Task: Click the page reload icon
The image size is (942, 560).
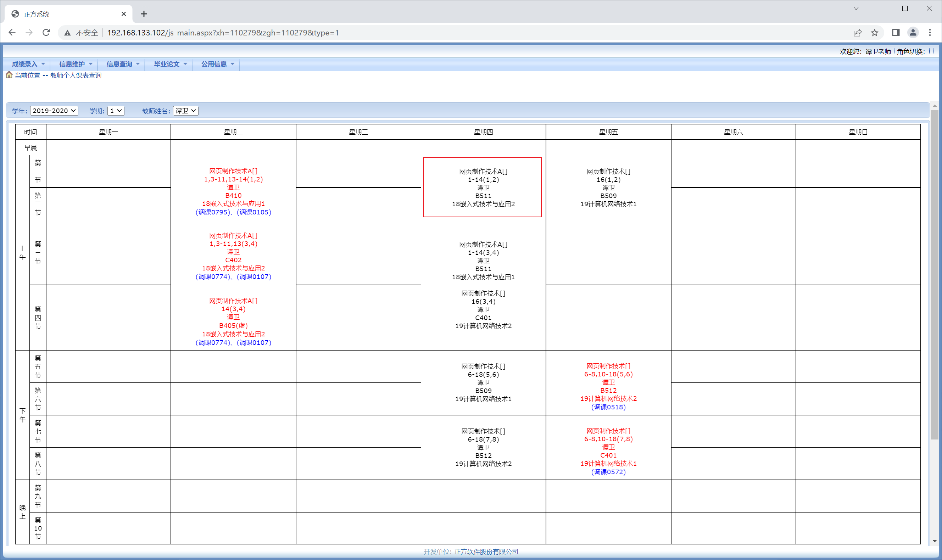Action: click(46, 33)
